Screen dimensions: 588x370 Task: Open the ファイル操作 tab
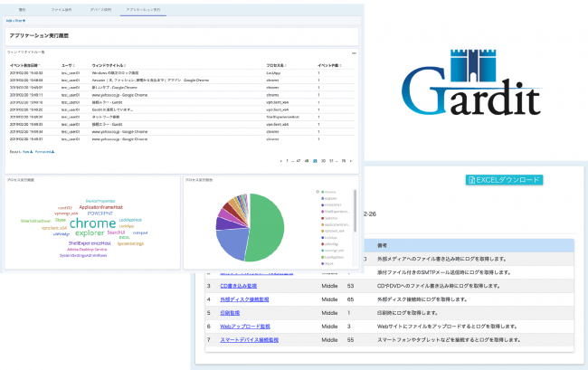click(62, 7)
